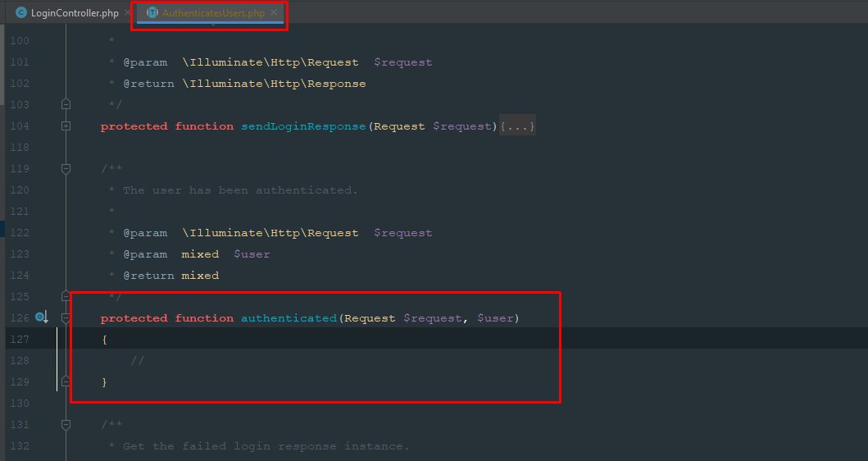Collapse the doc comment starting at line 131
This screenshot has width=868, height=461.
[66, 424]
